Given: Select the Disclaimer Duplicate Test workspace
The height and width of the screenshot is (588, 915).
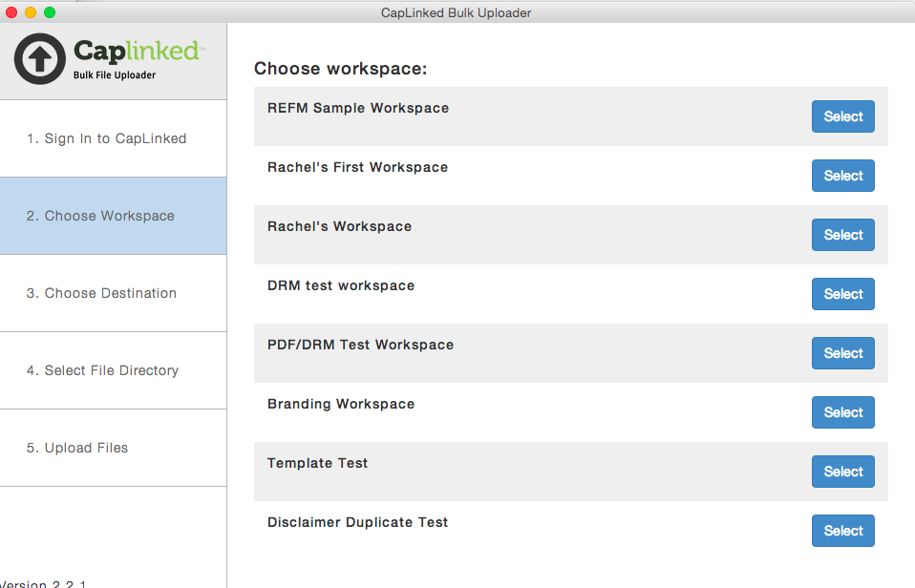Looking at the screenshot, I should pyautogui.click(x=842, y=531).
